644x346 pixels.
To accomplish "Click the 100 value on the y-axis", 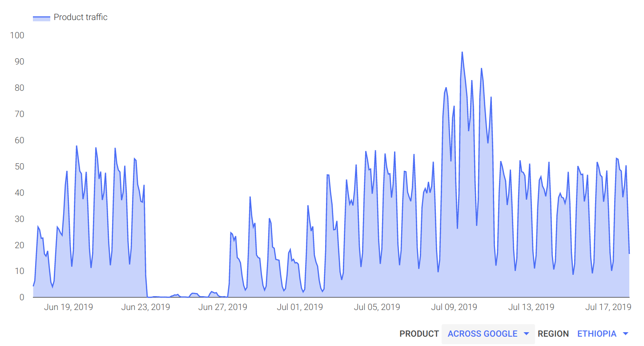I will click(18, 35).
